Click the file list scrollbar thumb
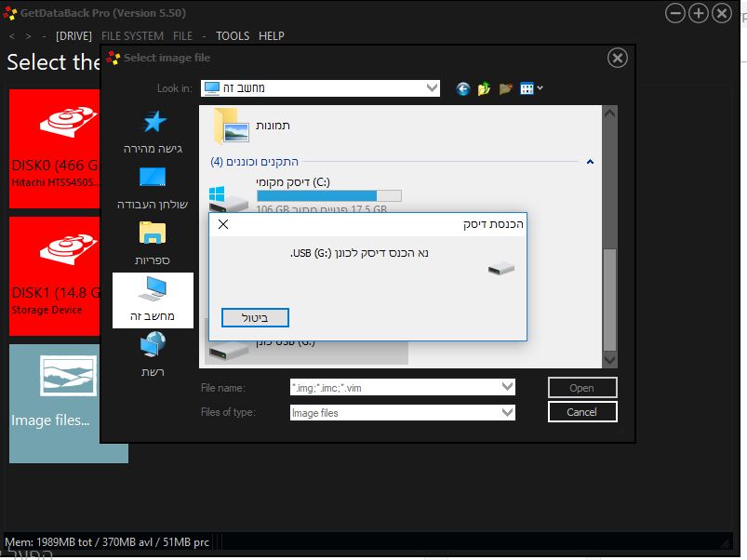The image size is (747, 560). tap(610, 299)
